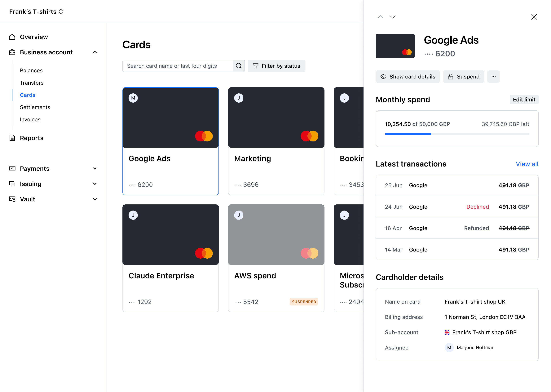Click the Payments cash icon
This screenshot has height=392, width=551.
pyautogui.click(x=12, y=168)
